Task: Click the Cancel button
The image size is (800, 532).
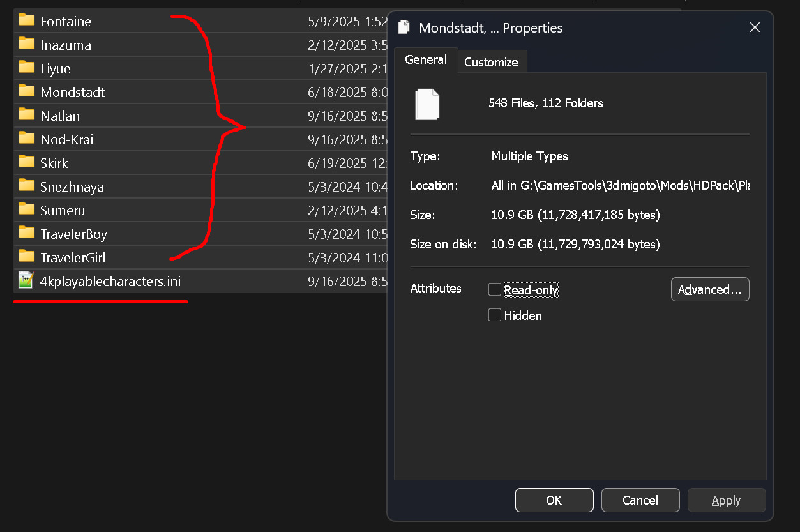Action: point(640,500)
